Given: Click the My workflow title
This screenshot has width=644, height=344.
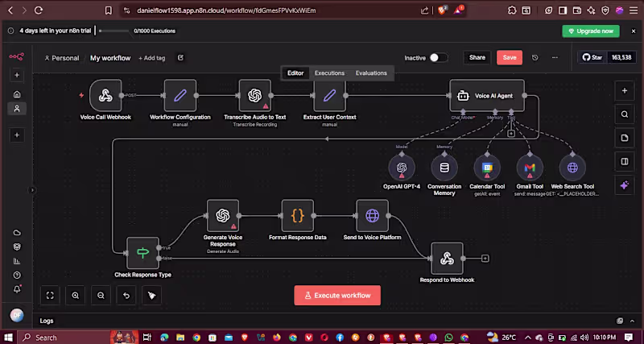Looking at the screenshot, I should (x=110, y=58).
